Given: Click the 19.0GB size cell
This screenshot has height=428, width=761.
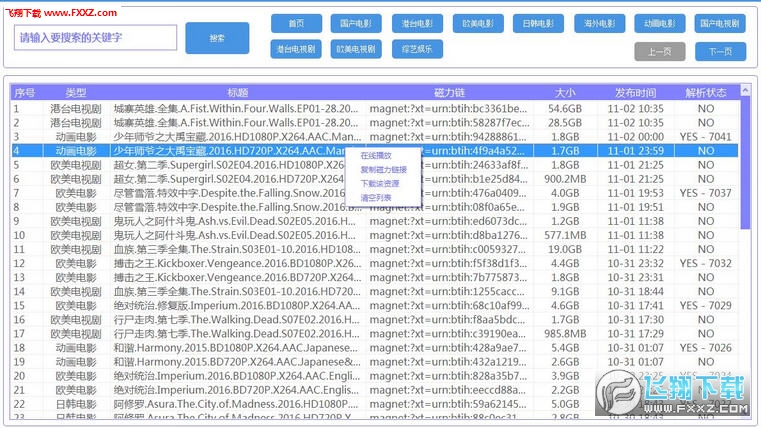Looking at the screenshot, I should [565, 249].
